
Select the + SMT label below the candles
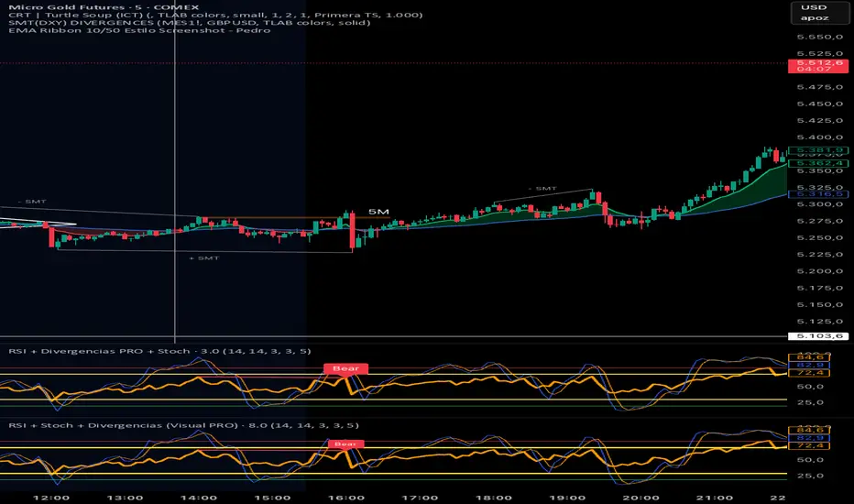203,257
